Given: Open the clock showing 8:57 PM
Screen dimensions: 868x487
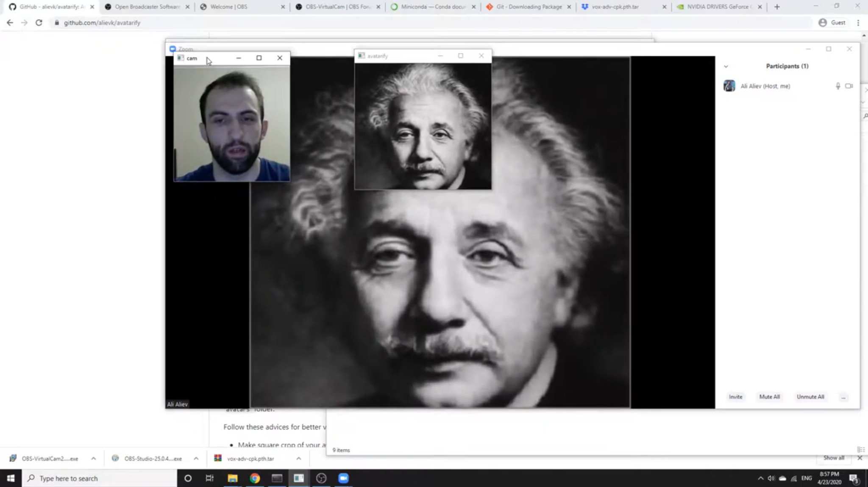Looking at the screenshot, I should 829,478.
